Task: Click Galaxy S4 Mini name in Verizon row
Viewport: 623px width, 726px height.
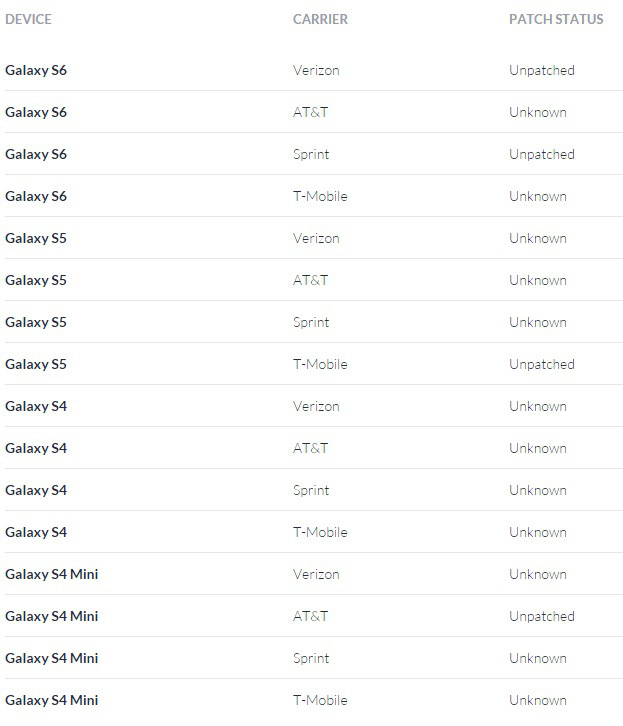Action: click(x=52, y=575)
